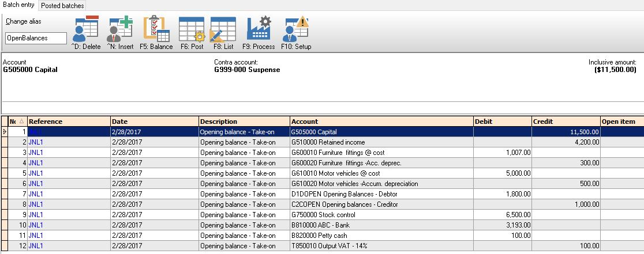This screenshot has width=644, height=254.
Task: Click the Account column header
Action: point(381,122)
